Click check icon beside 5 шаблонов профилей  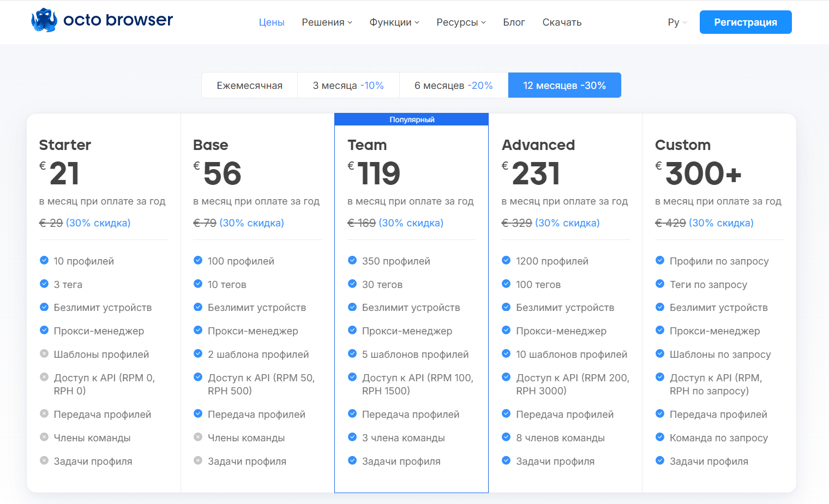(352, 353)
